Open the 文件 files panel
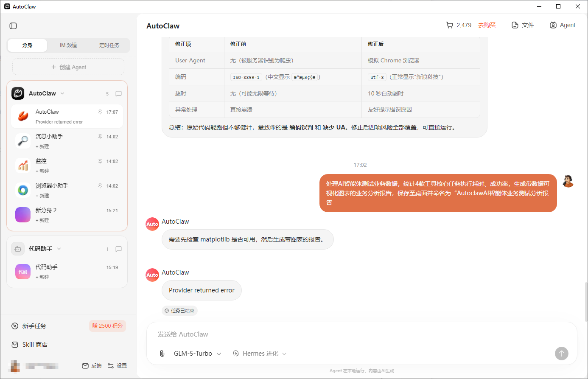The height and width of the screenshot is (379, 588). pos(523,25)
